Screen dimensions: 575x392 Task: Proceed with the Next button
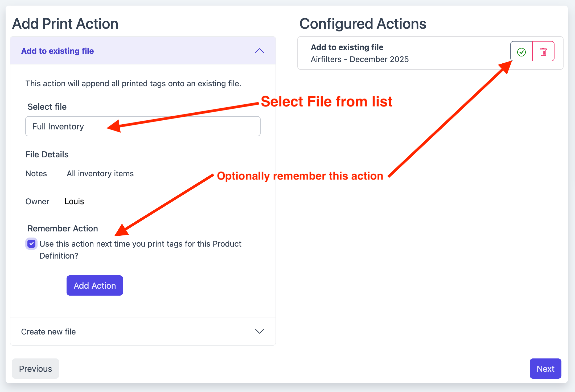point(545,369)
